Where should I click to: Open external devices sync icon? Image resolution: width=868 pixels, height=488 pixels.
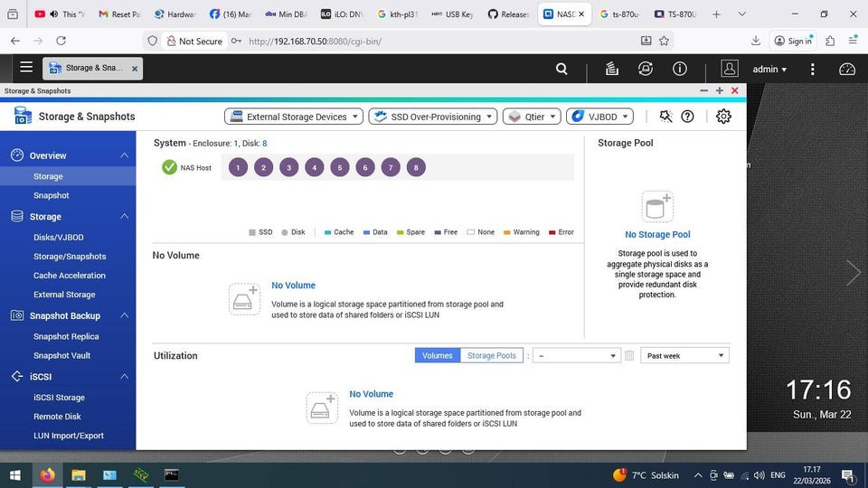[646, 69]
